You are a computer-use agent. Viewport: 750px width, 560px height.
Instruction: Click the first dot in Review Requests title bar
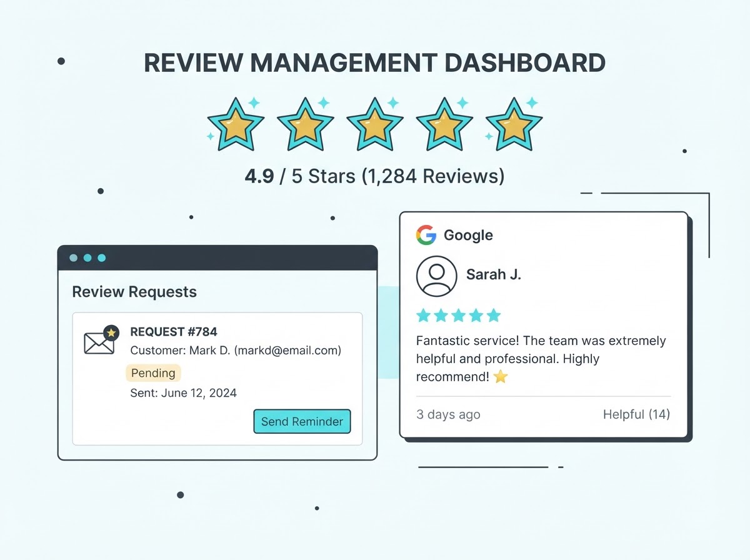click(74, 257)
